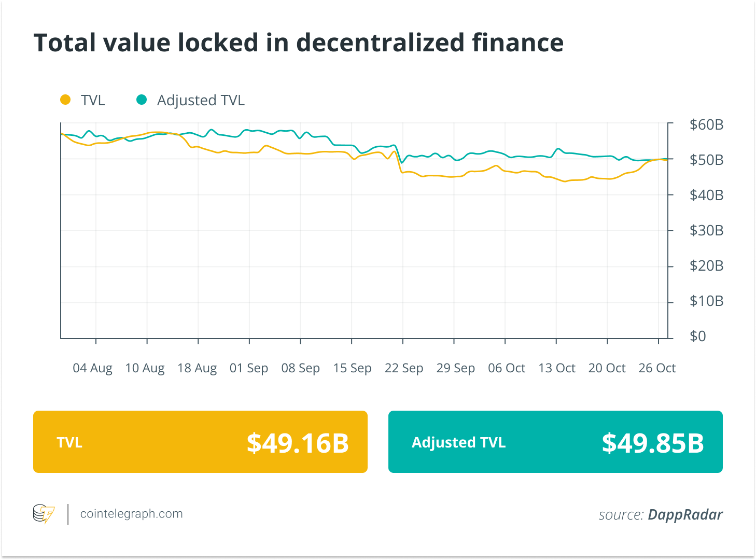756x560 pixels.
Task: Toggle the yellow TVL legend dot
Action: 65,100
